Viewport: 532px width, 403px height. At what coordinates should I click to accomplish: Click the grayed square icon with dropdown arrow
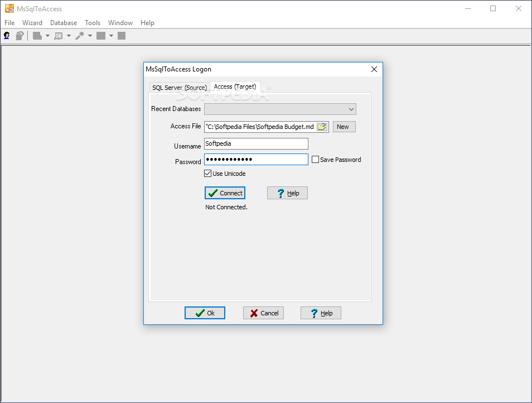[x=101, y=36]
